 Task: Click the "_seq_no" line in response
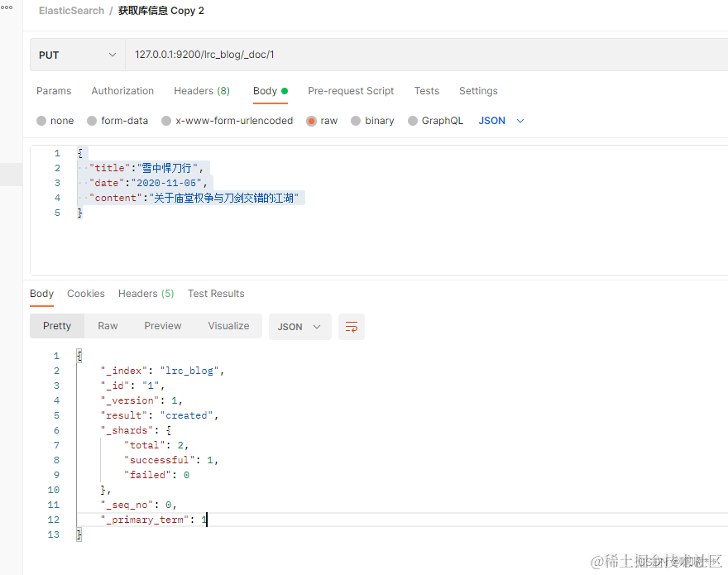[139, 505]
